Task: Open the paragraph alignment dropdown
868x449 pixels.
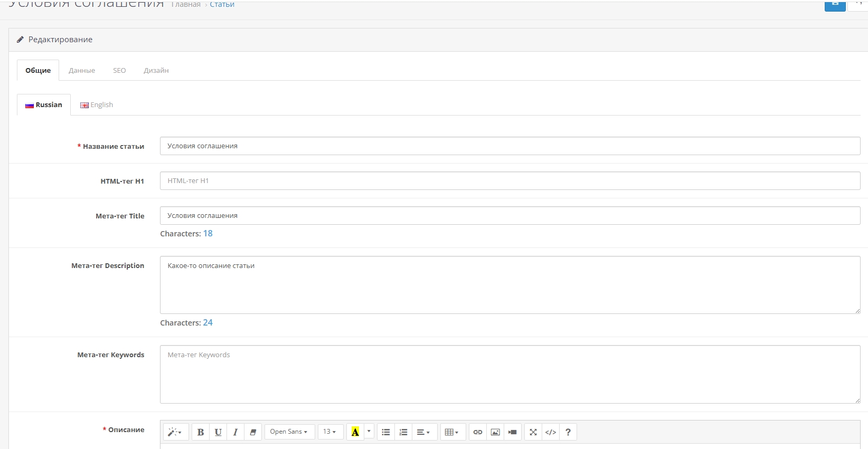Action: point(423,432)
